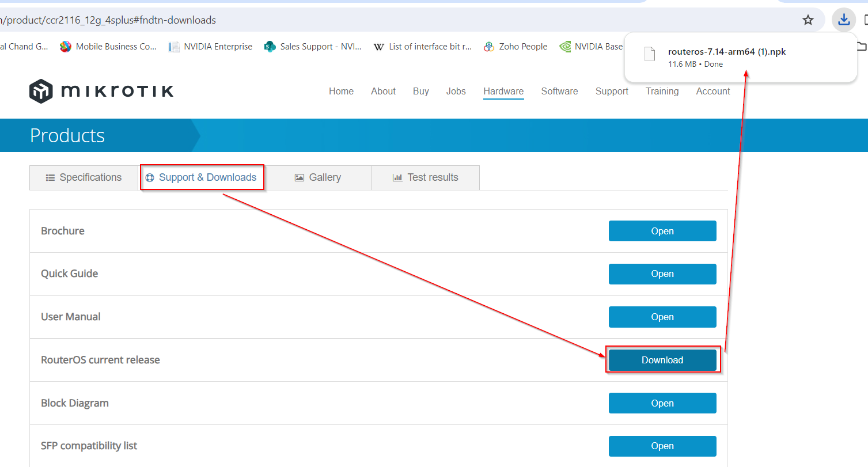The height and width of the screenshot is (467, 868).
Task: Open the Block Diagram document
Action: pos(662,403)
